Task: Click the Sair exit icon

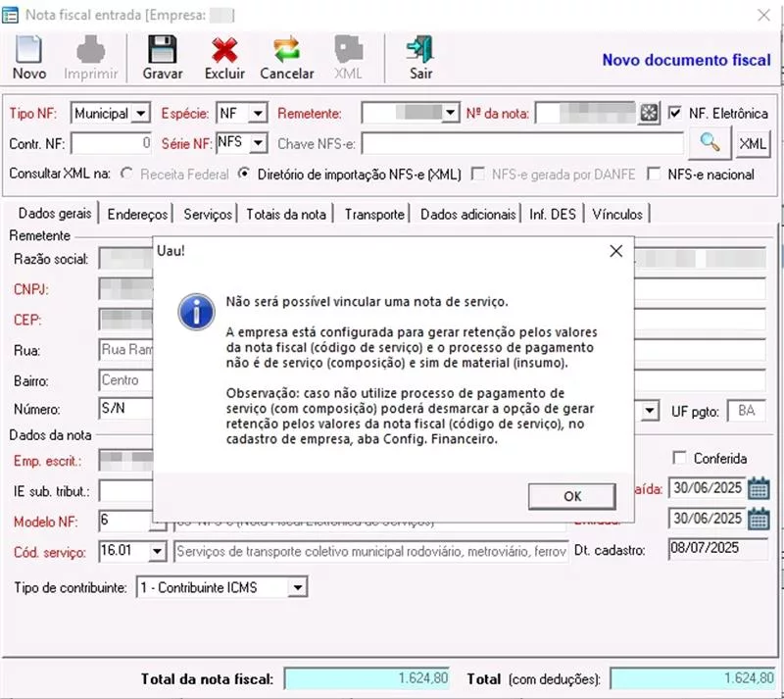Action: click(420, 50)
